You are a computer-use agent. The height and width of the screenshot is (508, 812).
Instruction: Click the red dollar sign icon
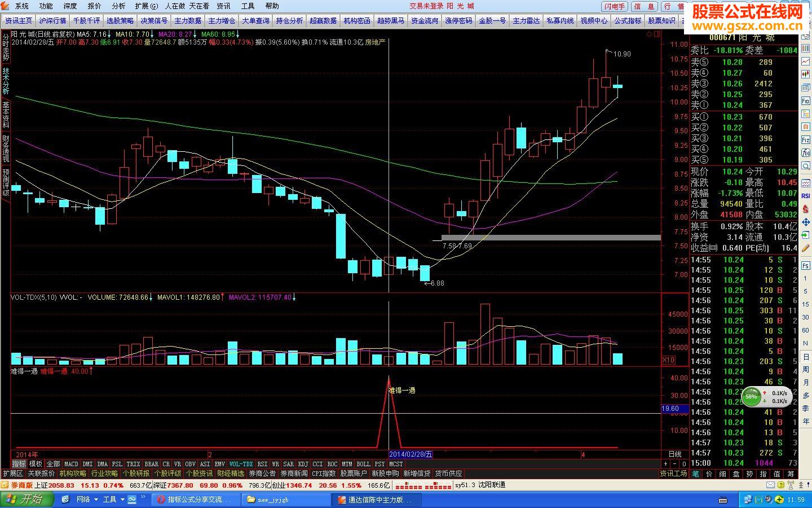tap(806, 209)
